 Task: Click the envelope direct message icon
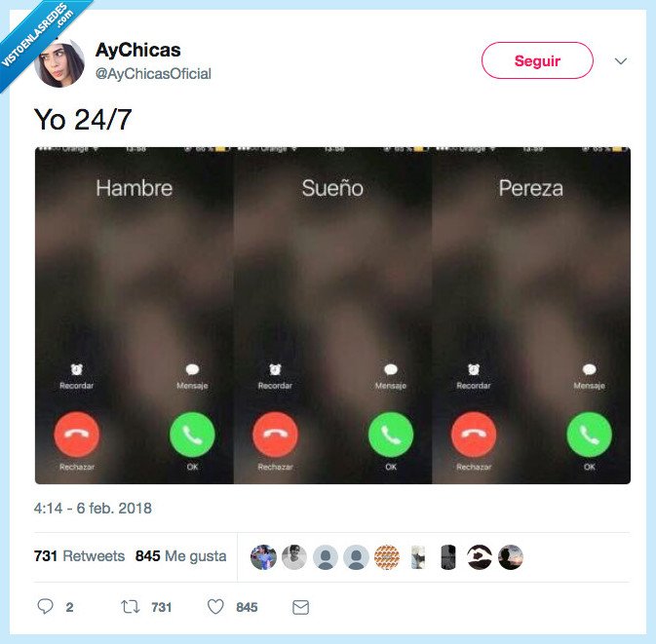pos(300,607)
